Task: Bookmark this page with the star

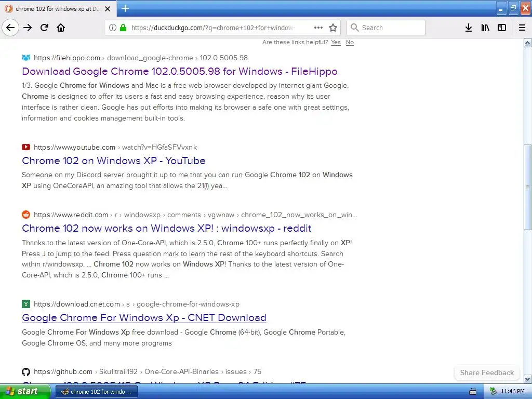Action: (x=333, y=28)
